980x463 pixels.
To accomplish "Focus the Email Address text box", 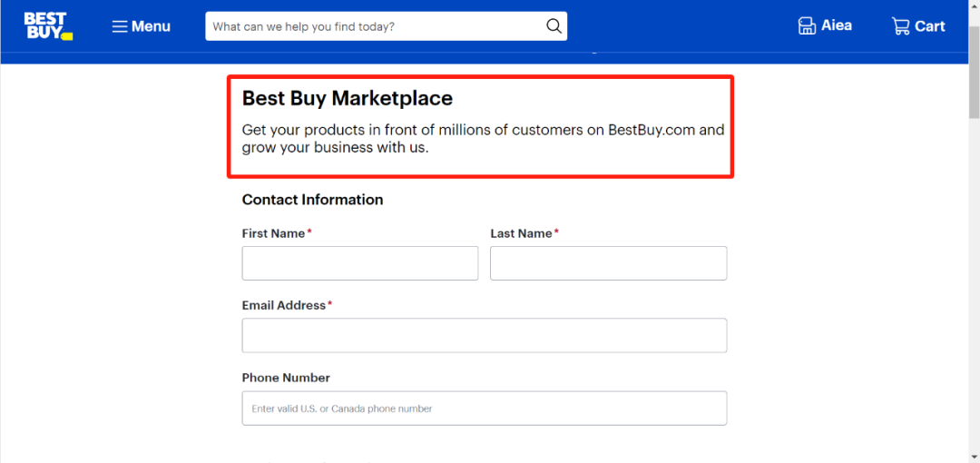I will point(485,335).
